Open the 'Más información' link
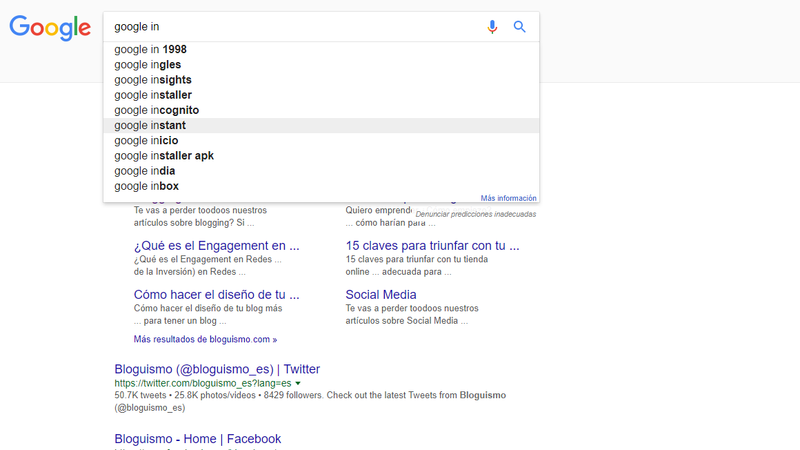Image resolution: width=800 pixels, height=450 pixels. (508, 198)
